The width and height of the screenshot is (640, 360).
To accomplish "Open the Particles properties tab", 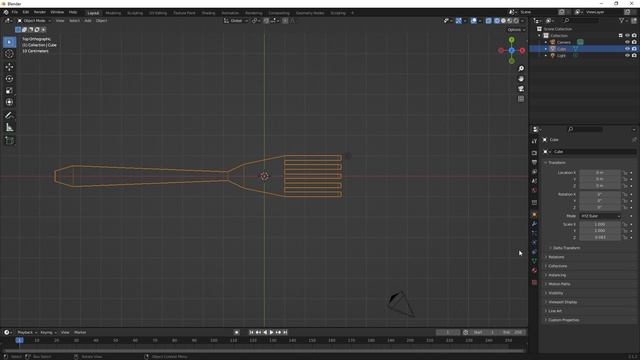I will point(534,233).
